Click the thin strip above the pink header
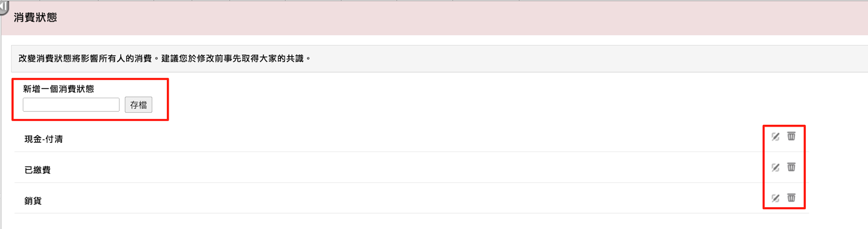Viewport: 868px width, 229px height. [x=434, y=1]
